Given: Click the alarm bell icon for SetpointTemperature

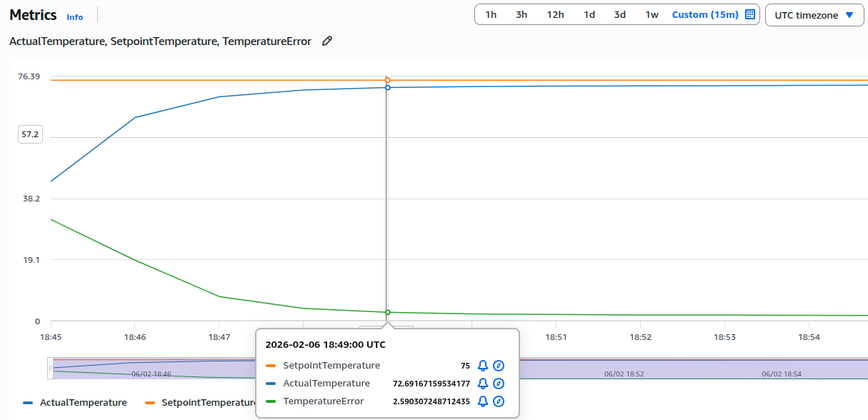Looking at the screenshot, I should (x=482, y=365).
